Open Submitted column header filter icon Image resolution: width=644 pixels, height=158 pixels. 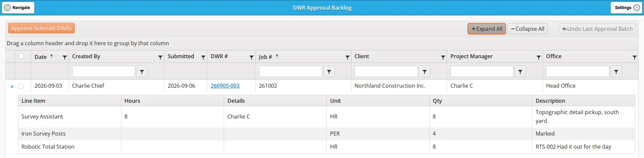(203, 57)
